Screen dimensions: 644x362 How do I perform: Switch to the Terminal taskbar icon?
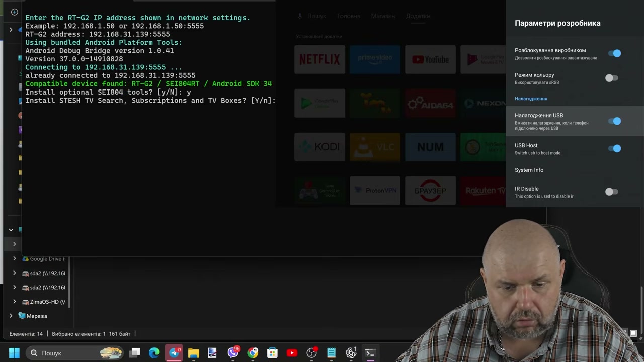point(370,353)
